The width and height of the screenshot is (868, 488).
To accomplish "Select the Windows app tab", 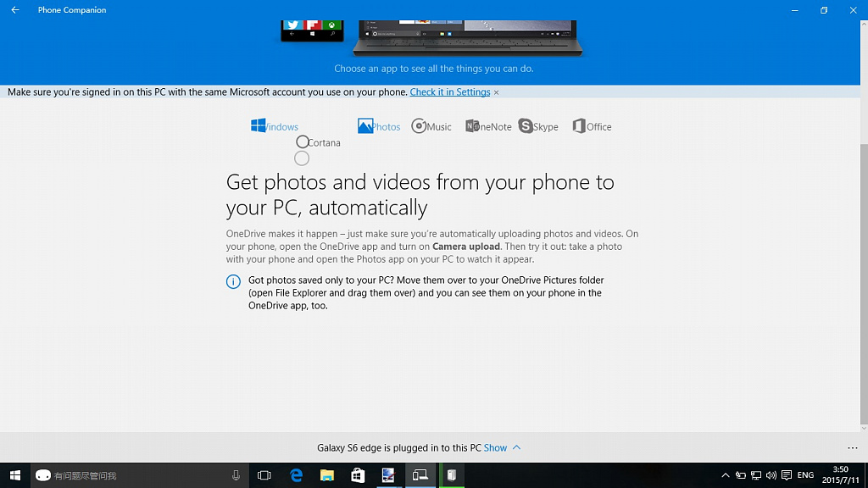I will pyautogui.click(x=275, y=126).
